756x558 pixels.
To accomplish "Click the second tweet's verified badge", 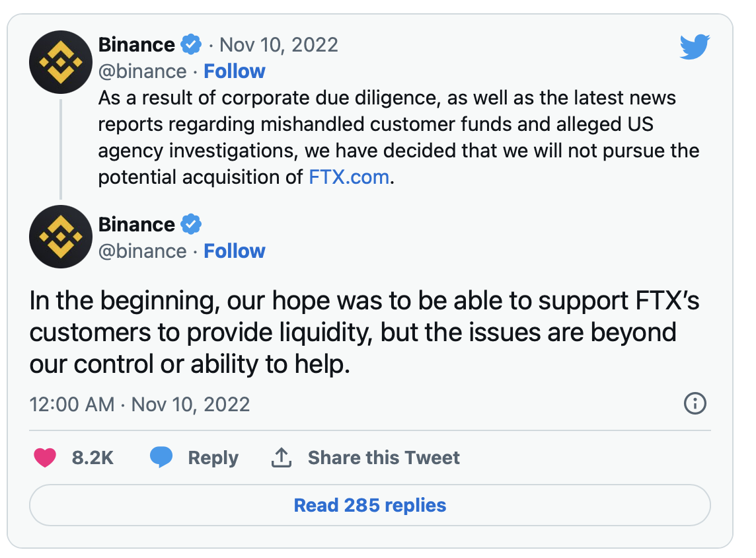I will (x=192, y=225).
